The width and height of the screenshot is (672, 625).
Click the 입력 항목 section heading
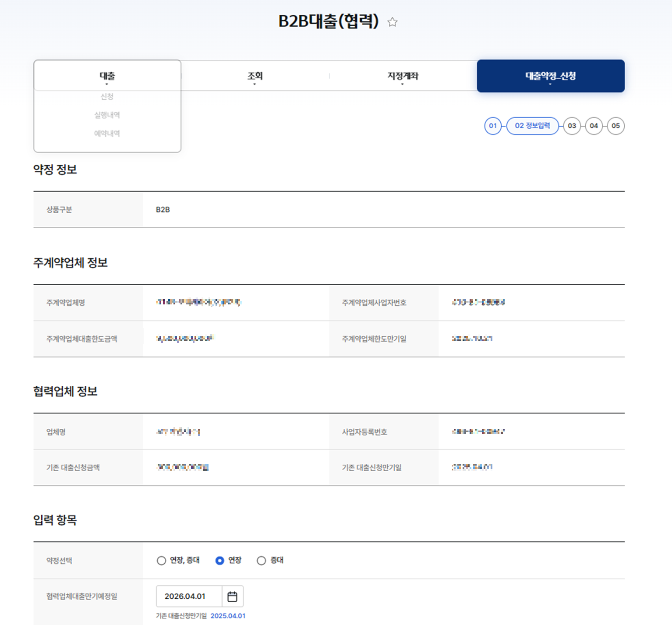coord(55,520)
